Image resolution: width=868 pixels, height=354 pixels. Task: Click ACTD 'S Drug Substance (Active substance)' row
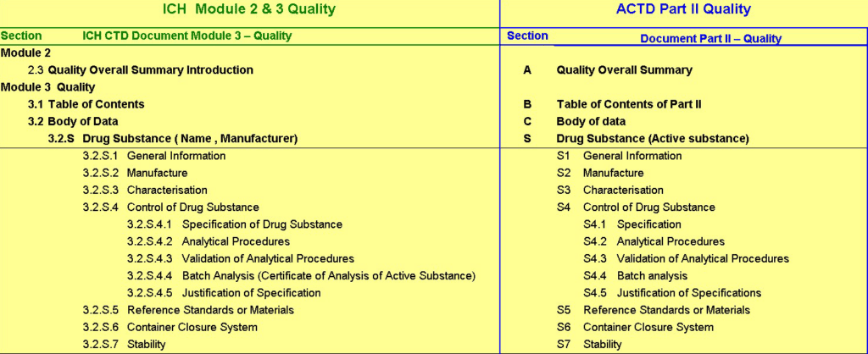tap(653, 138)
